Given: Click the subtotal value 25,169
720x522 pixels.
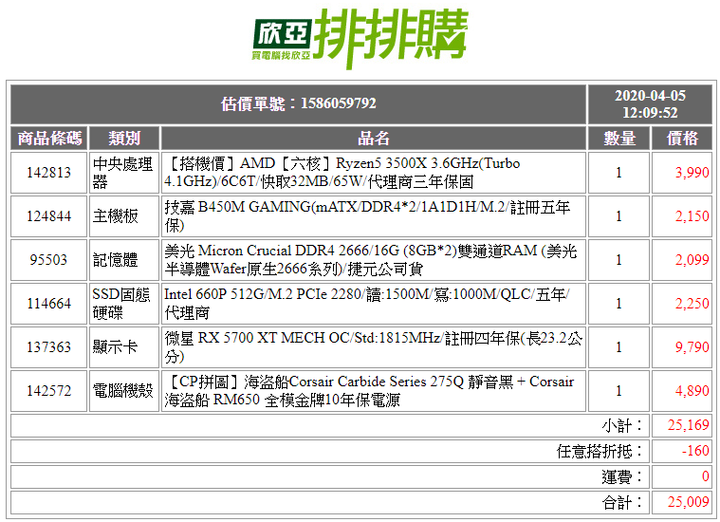Looking at the screenshot, I should pos(688,426).
